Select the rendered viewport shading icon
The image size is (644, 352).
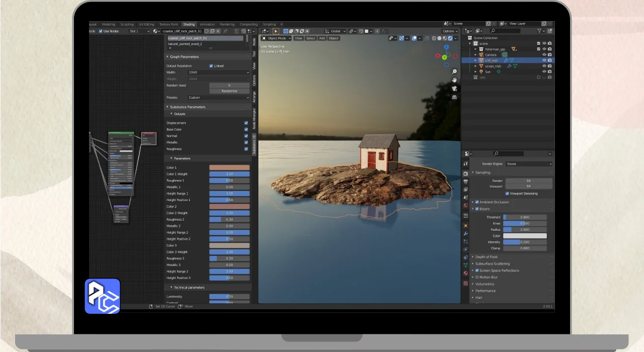pyautogui.click(x=449, y=38)
